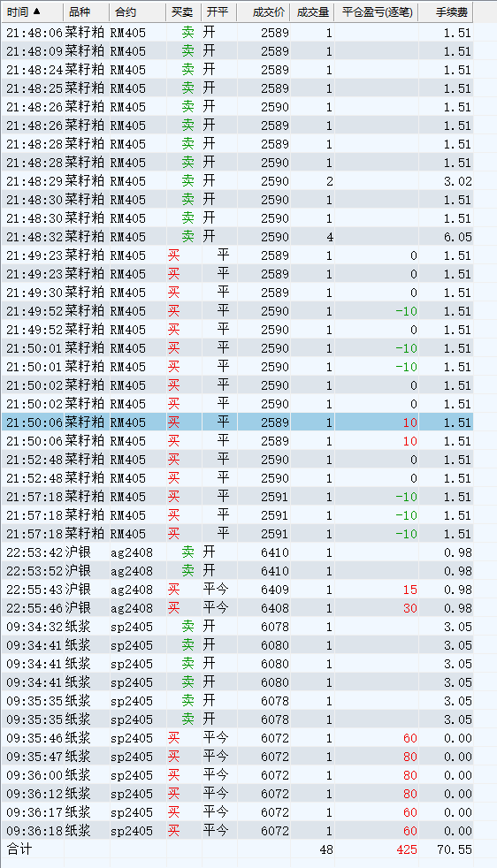The image size is (497, 868).
Task: Click the 开平 column header
Action: [218, 11]
